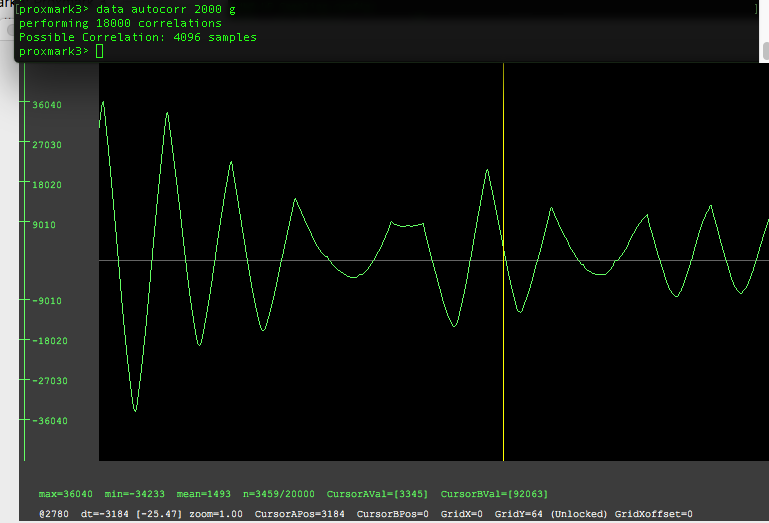Click the 18020 y-axis label
Image resolution: width=769 pixels, height=523 pixels.
click(x=47, y=185)
